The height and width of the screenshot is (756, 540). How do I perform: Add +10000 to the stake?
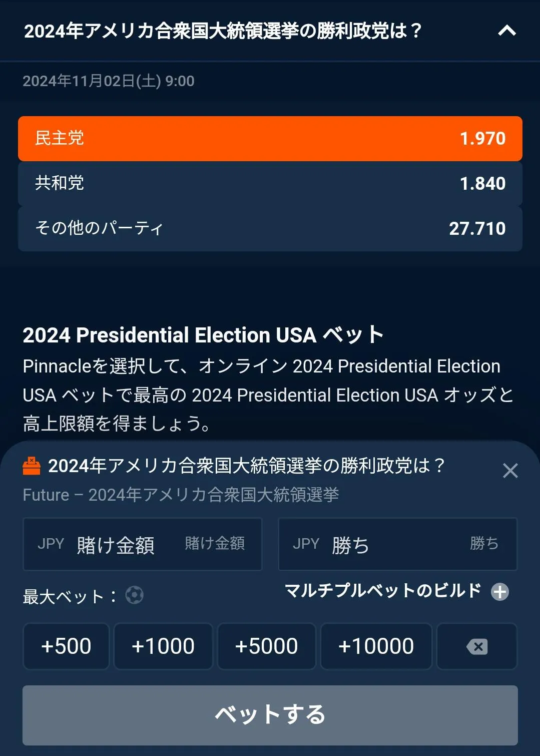[x=376, y=646]
